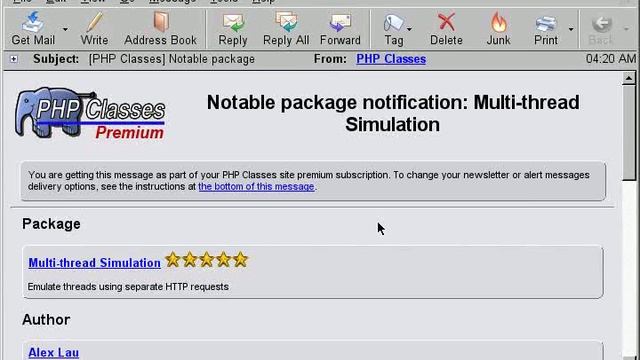Click the PHP Classes sender link
Viewport: 640px width, 360px height.
(391, 59)
